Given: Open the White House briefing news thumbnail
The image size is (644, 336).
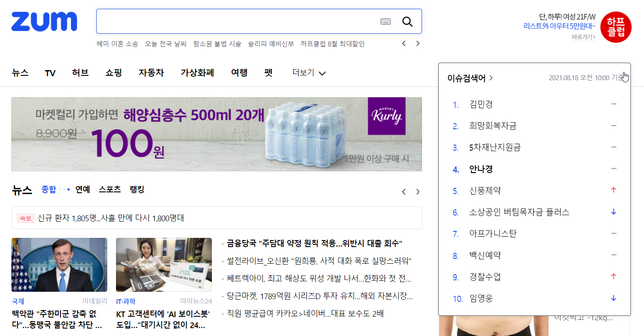Looking at the screenshot, I should coord(60,265).
